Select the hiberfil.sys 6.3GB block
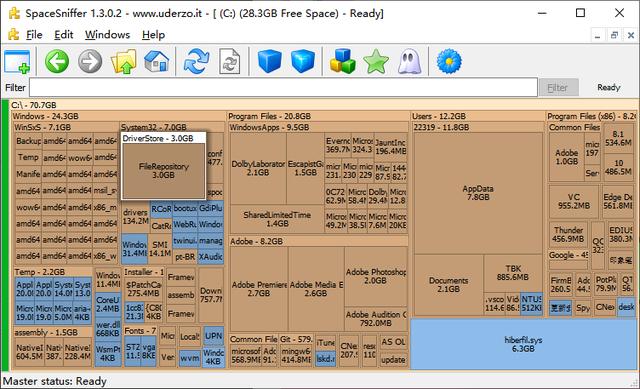 point(523,344)
